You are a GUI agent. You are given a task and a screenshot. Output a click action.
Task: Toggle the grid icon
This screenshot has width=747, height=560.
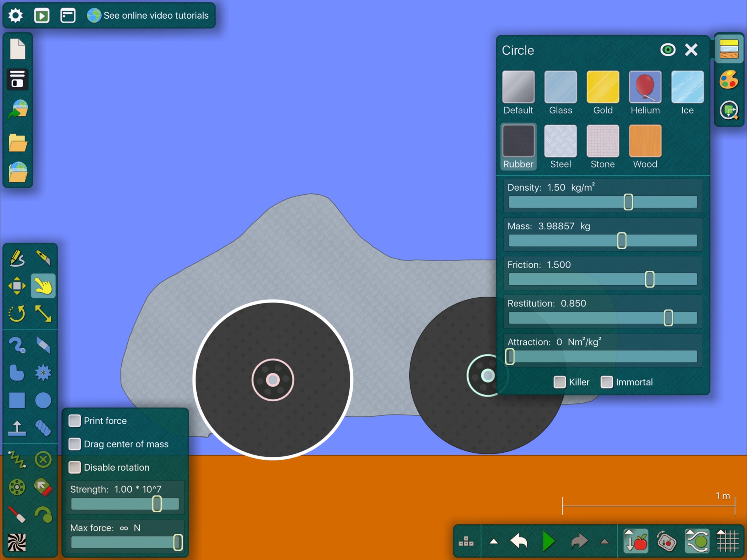(x=727, y=542)
